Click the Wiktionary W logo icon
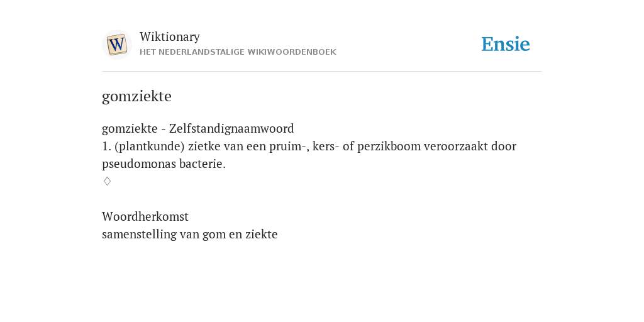This screenshot has height=322, width=644. [x=116, y=45]
